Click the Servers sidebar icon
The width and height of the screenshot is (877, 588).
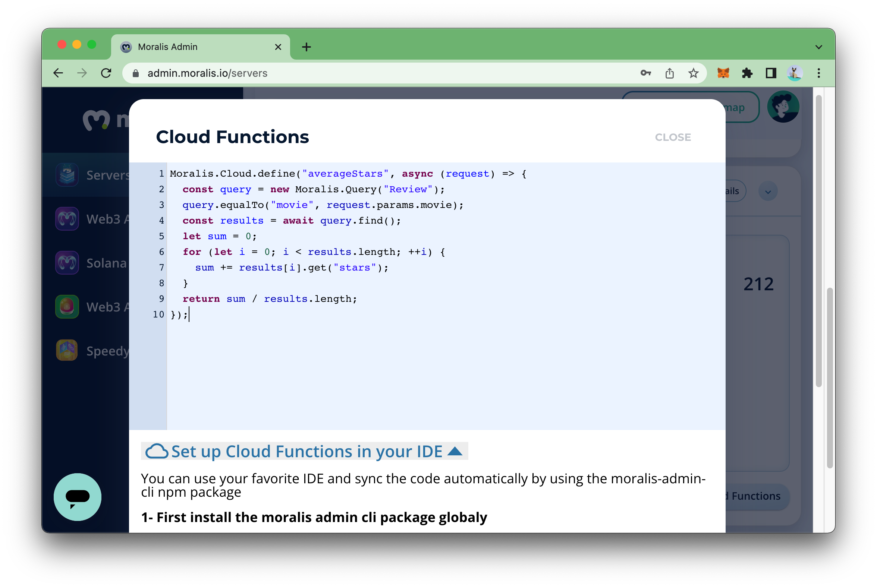click(x=67, y=175)
